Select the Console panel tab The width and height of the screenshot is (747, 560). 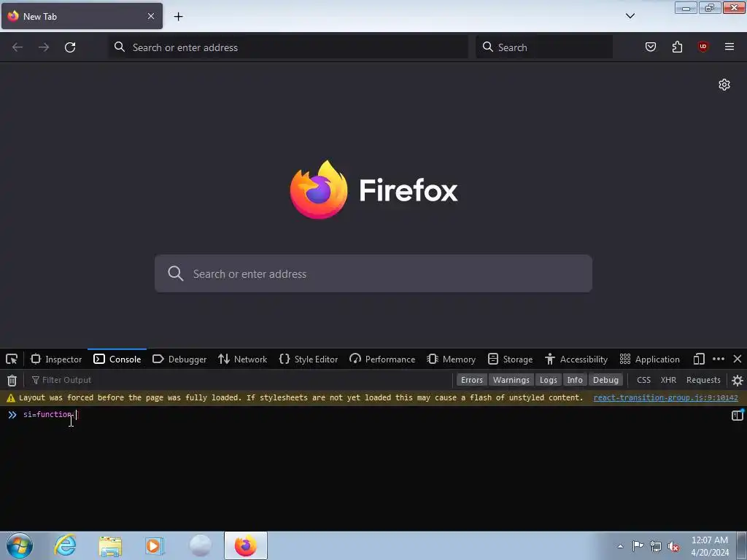(117, 359)
